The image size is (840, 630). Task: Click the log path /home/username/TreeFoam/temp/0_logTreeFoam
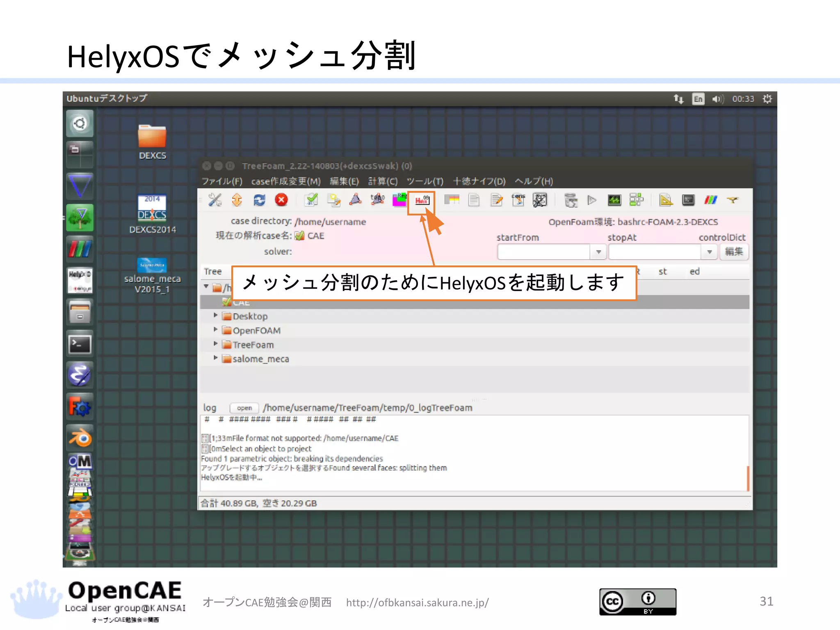(367, 408)
